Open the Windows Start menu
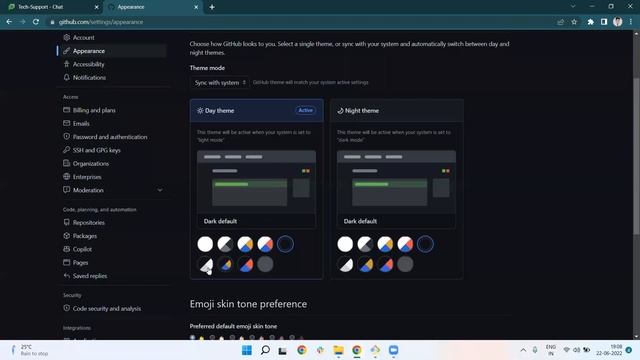Viewport: 640px width, 360px height. pos(247,350)
